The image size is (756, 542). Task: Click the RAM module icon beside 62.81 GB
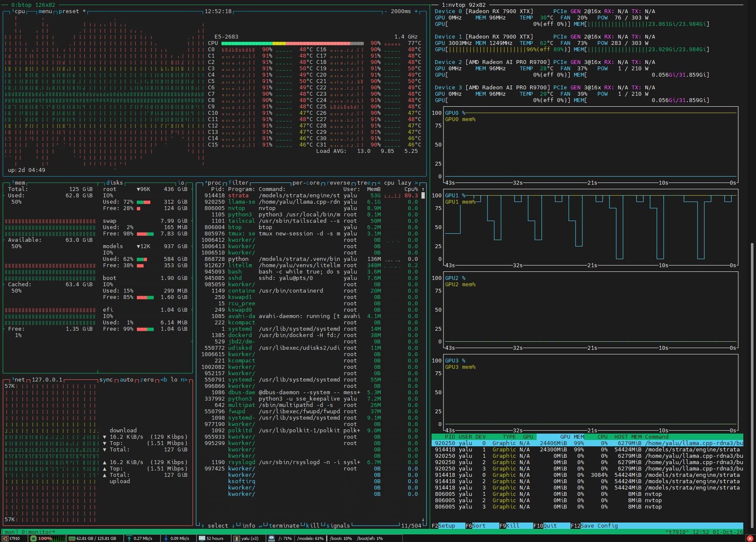click(72, 539)
